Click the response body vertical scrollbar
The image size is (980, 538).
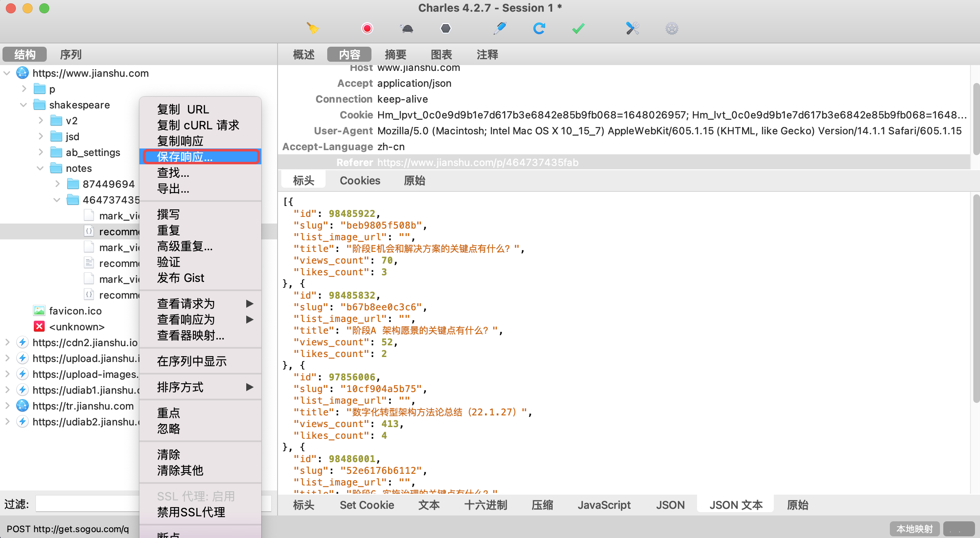976,299
